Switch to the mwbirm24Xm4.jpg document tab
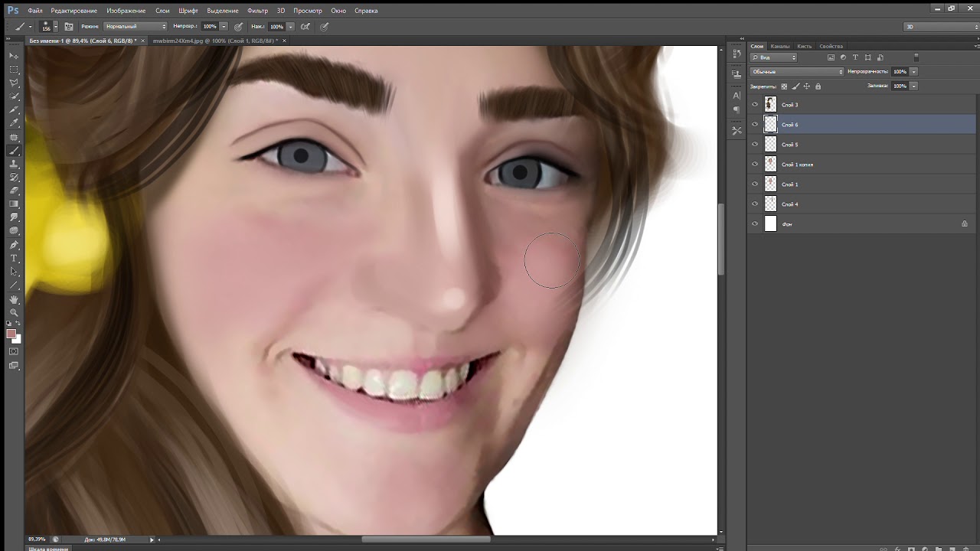 (214, 40)
